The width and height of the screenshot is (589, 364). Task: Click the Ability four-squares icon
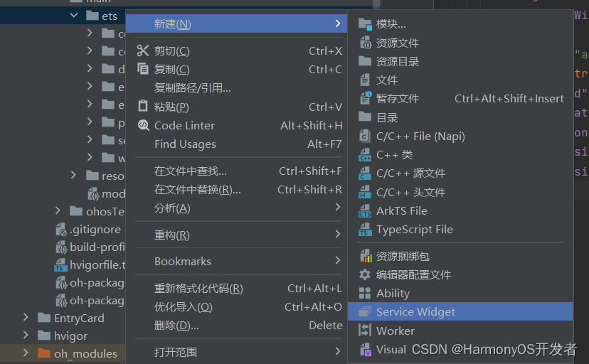365,293
